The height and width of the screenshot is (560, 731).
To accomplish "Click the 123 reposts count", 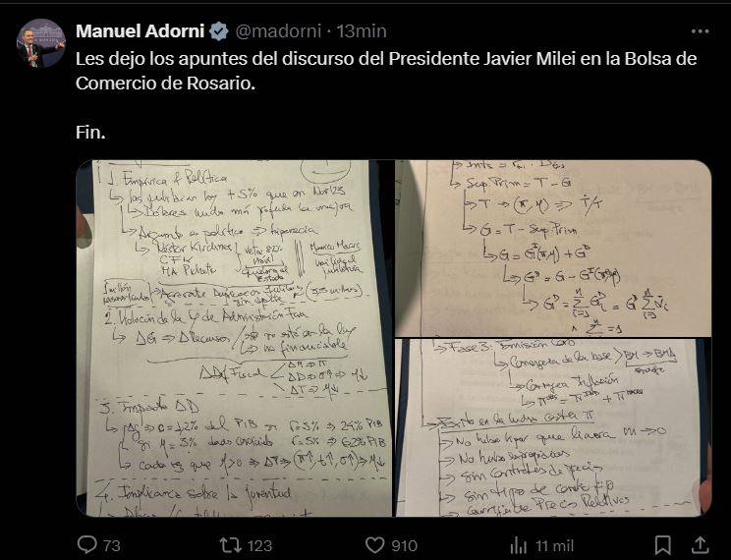I will click(x=259, y=545).
